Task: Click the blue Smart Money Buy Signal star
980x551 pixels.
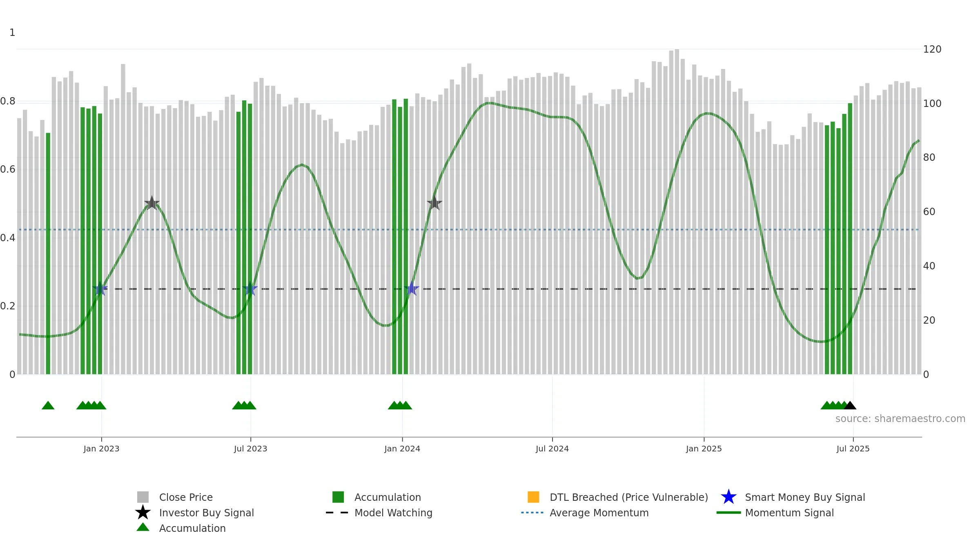Action: [728, 497]
